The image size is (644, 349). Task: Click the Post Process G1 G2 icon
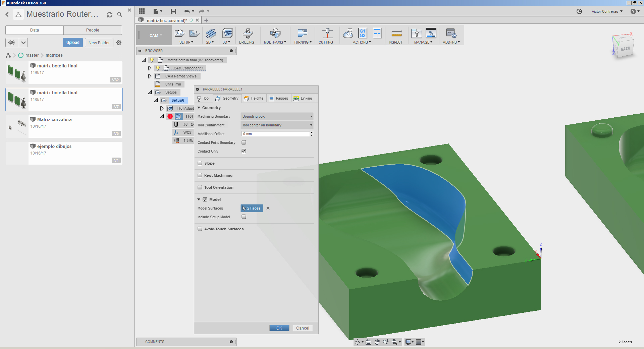(363, 33)
